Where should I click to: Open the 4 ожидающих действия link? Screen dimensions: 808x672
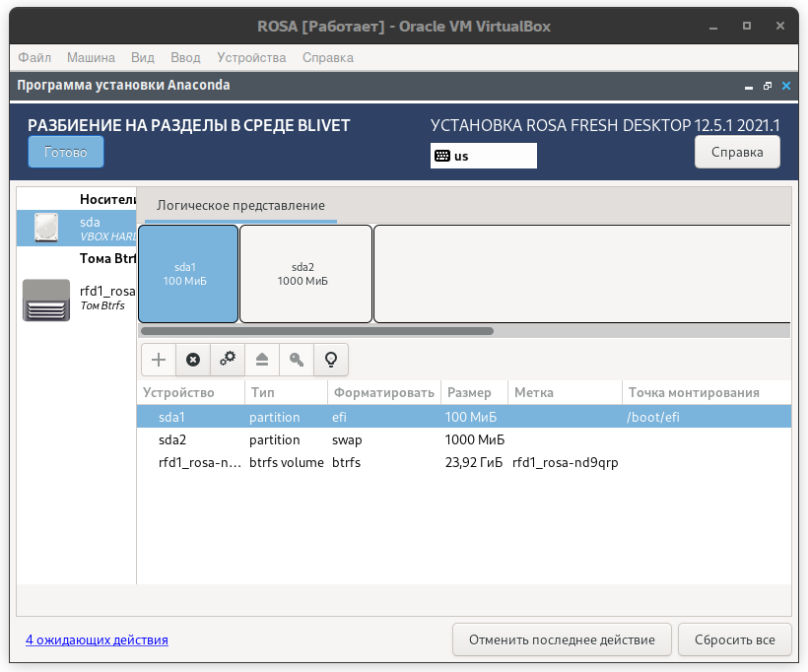click(97, 639)
